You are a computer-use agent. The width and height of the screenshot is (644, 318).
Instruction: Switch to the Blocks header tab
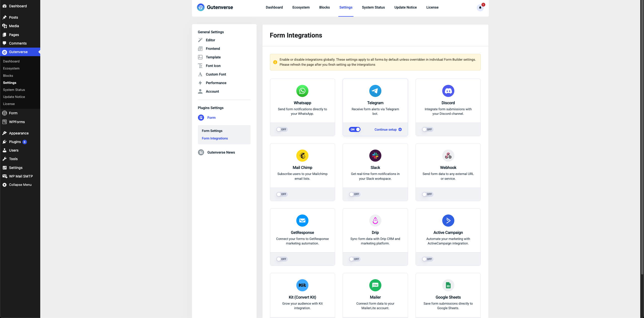pyautogui.click(x=324, y=8)
